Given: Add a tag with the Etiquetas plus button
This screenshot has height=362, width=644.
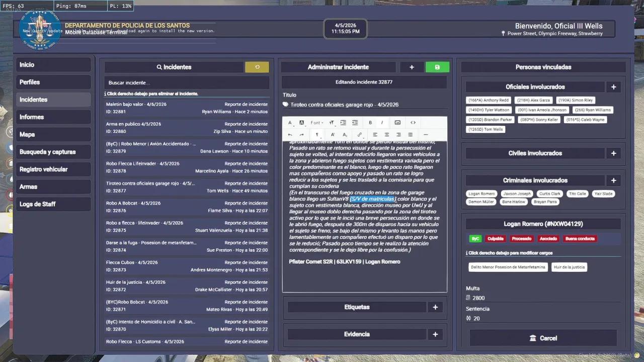Looking at the screenshot, I should coord(435,307).
